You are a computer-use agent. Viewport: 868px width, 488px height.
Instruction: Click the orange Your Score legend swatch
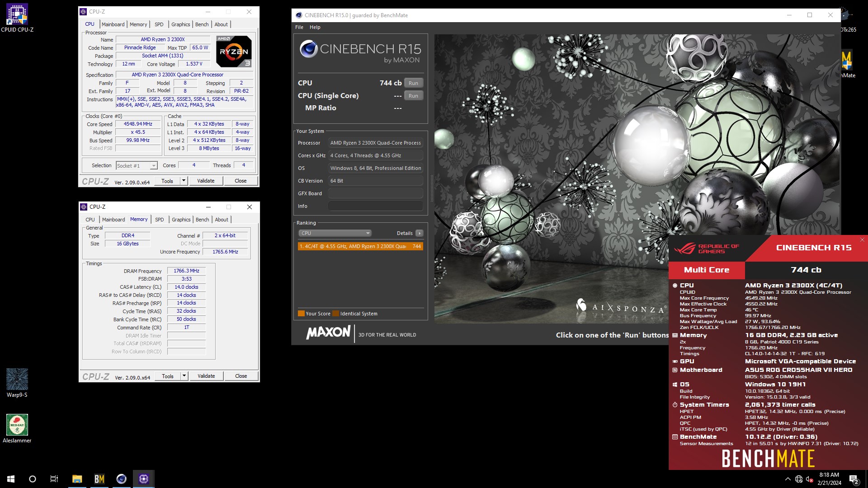coord(301,314)
